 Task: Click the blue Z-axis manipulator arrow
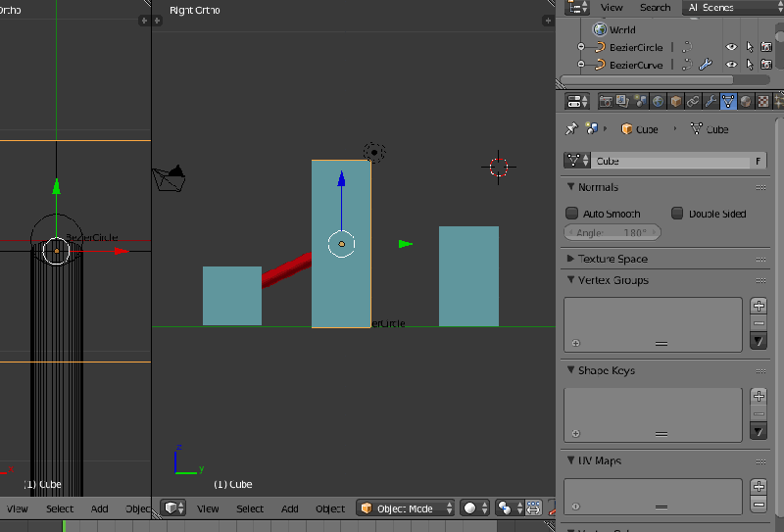(x=341, y=178)
